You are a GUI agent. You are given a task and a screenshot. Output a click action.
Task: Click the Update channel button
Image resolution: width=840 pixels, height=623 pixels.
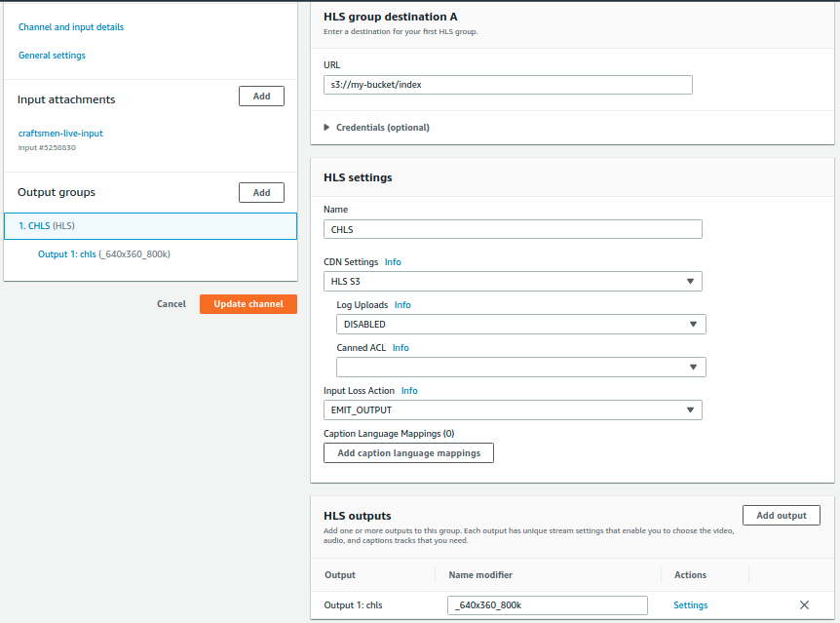point(248,304)
